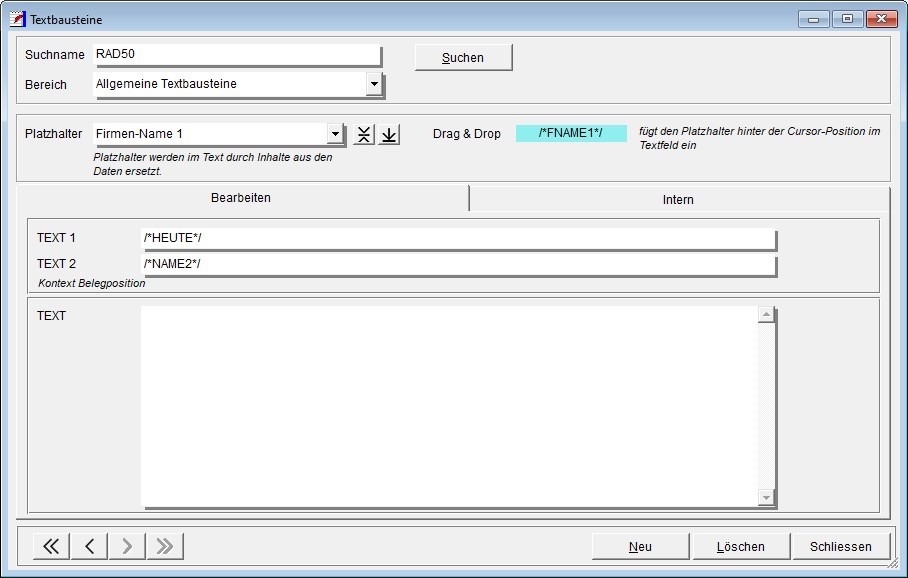Maximize the Textbausteine window

coord(847,19)
